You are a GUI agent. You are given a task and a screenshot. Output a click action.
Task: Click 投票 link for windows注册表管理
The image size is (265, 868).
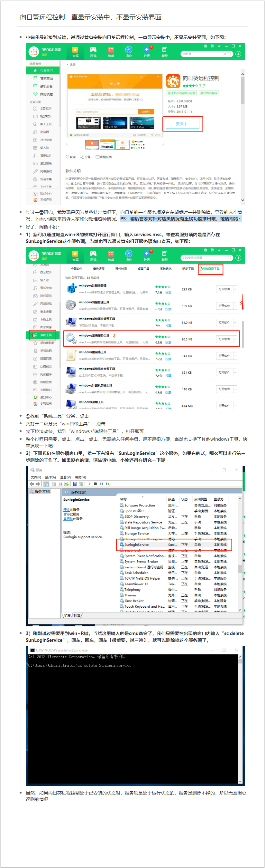click(168, 293)
